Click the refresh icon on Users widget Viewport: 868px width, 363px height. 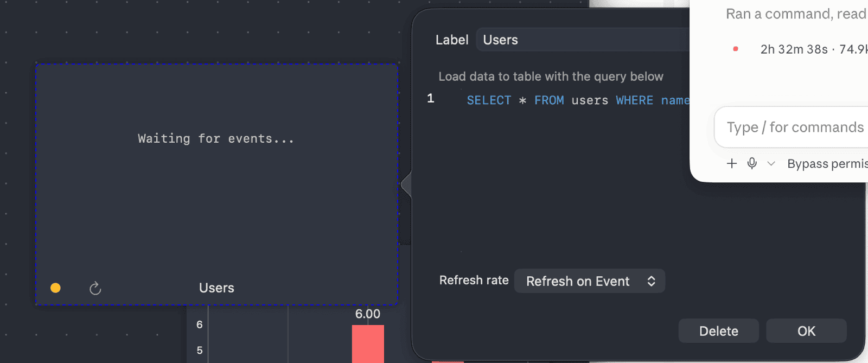95,288
